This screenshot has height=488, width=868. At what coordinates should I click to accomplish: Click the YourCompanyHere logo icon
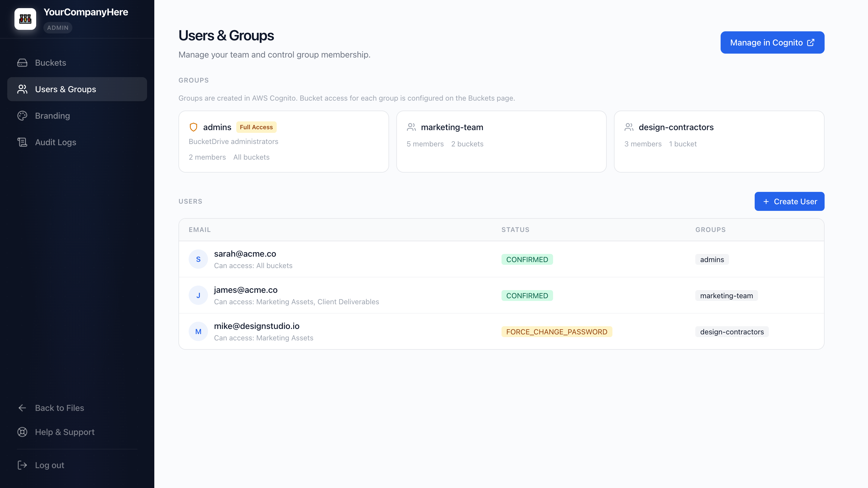(25, 19)
